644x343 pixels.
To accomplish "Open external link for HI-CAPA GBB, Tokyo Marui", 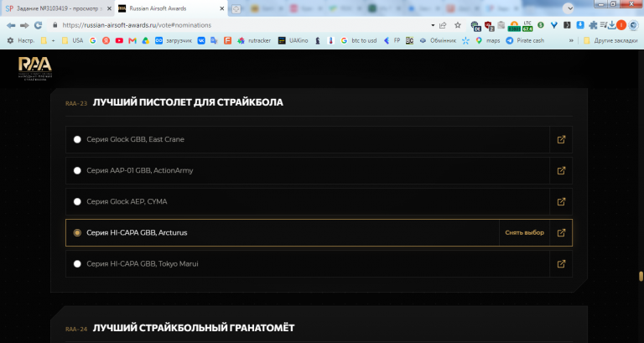I will [x=561, y=263].
